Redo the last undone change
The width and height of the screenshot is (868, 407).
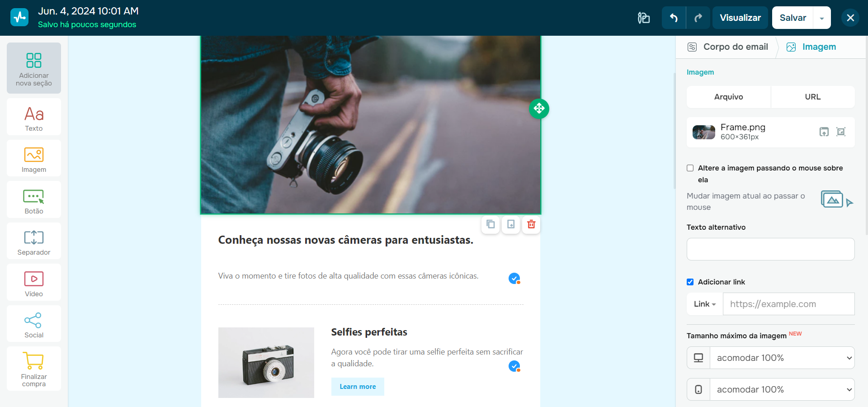point(698,18)
